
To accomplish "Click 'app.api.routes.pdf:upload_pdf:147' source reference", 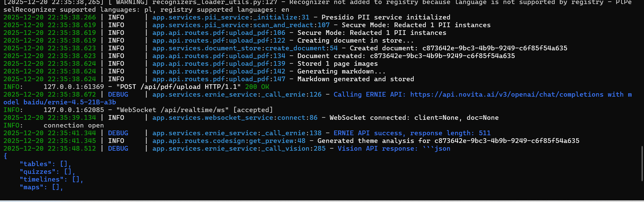I will pyautogui.click(x=219, y=79).
